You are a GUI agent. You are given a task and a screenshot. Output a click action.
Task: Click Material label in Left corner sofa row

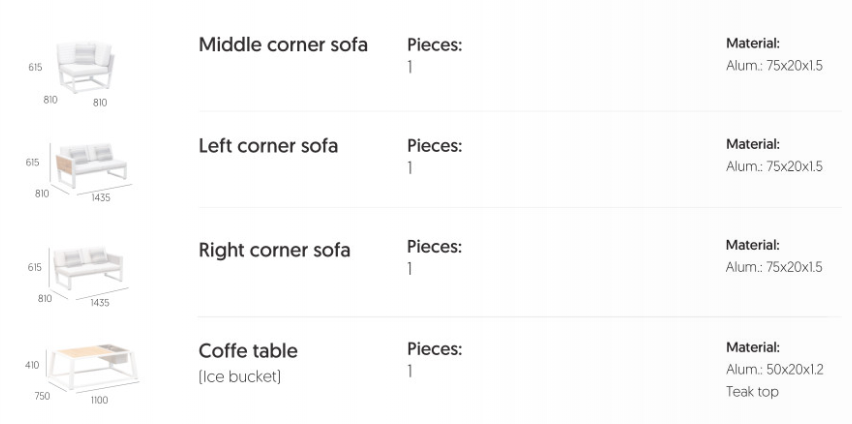tap(752, 145)
